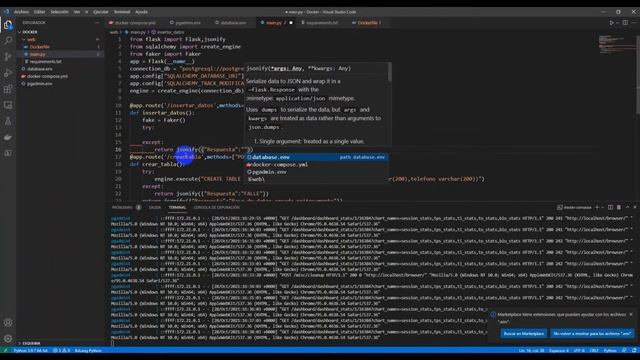Open the Search view in activity bar
The image size is (640, 360).
click(8, 40)
